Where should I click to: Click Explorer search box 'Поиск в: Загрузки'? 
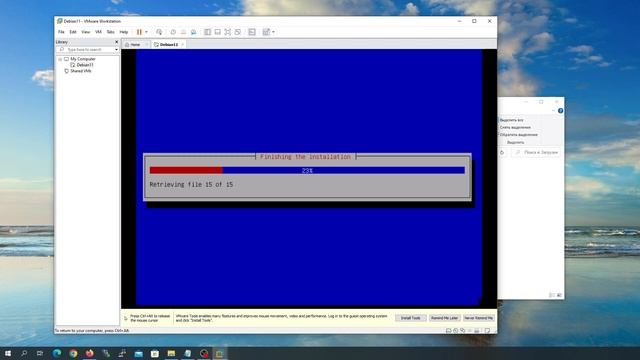coord(537,152)
